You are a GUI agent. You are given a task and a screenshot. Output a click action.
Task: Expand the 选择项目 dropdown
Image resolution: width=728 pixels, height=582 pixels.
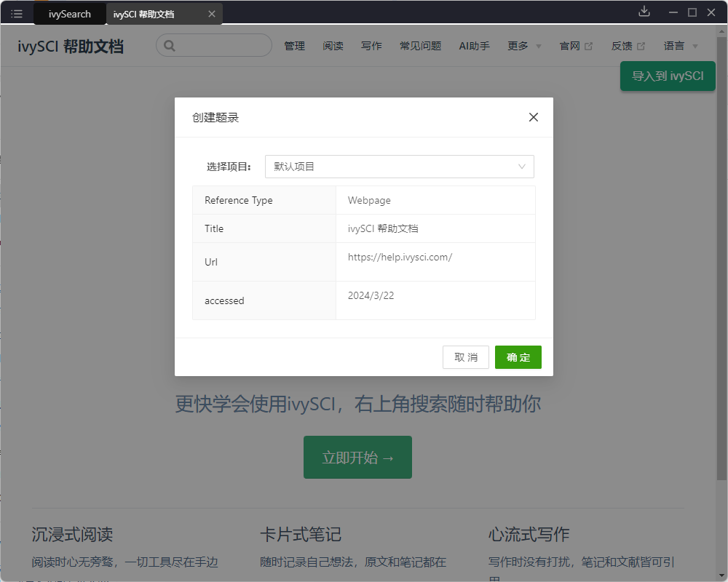tap(399, 167)
